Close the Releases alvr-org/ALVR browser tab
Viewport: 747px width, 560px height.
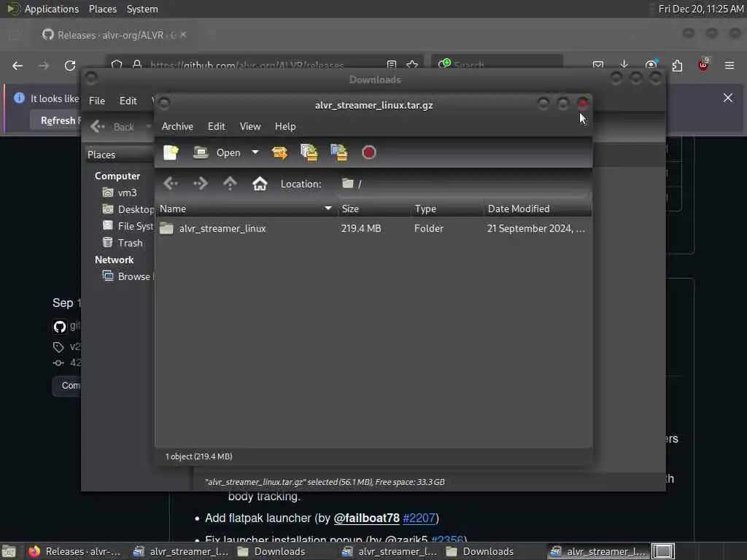tap(183, 35)
